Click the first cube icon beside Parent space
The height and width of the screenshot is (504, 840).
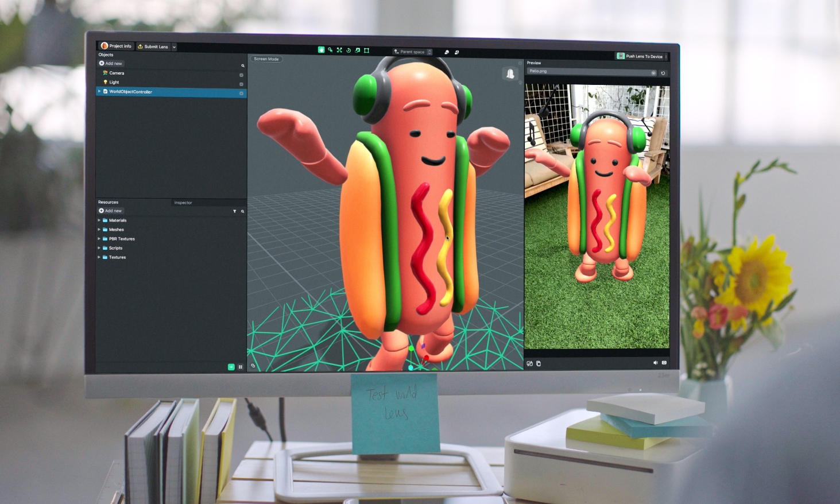click(447, 52)
